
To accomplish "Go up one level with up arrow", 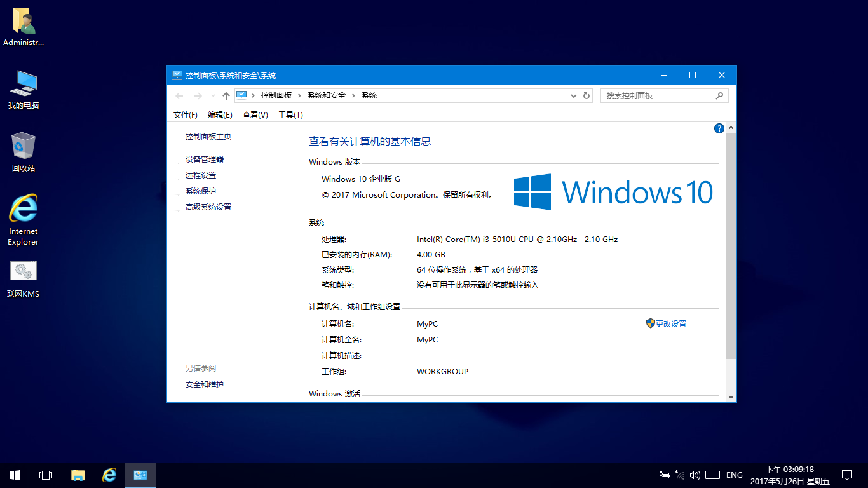I will 226,96.
